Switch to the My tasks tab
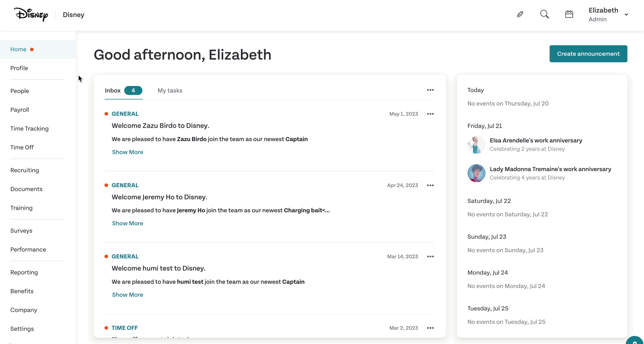This screenshot has width=644, height=344. point(170,90)
